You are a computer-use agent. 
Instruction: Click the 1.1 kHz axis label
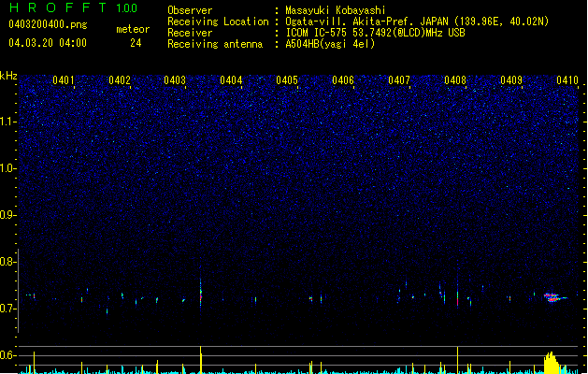click(x=7, y=122)
